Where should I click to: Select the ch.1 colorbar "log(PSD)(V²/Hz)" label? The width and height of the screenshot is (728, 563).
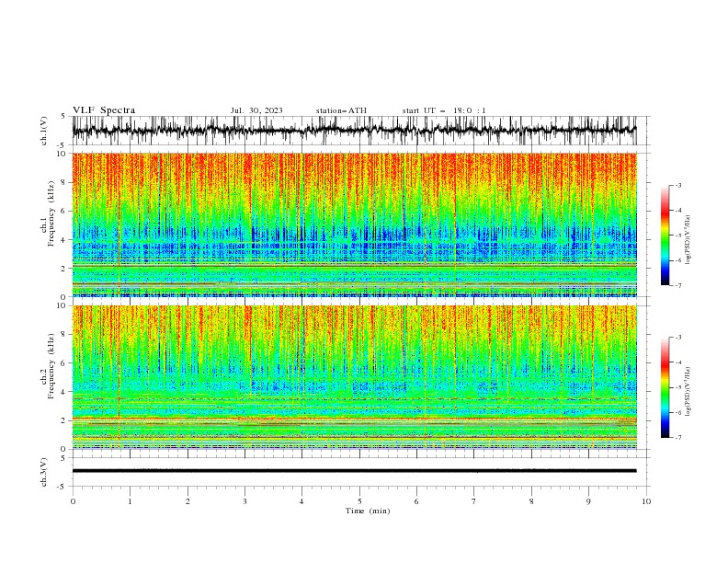(688, 240)
